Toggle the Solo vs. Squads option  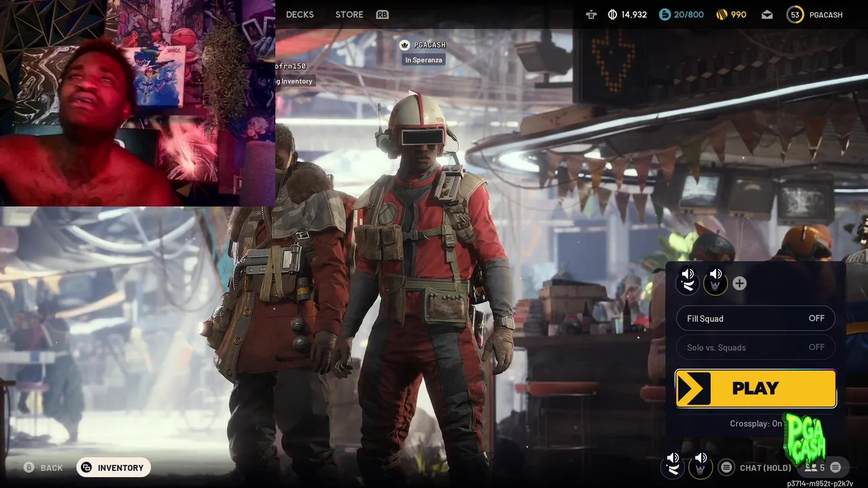coord(755,347)
